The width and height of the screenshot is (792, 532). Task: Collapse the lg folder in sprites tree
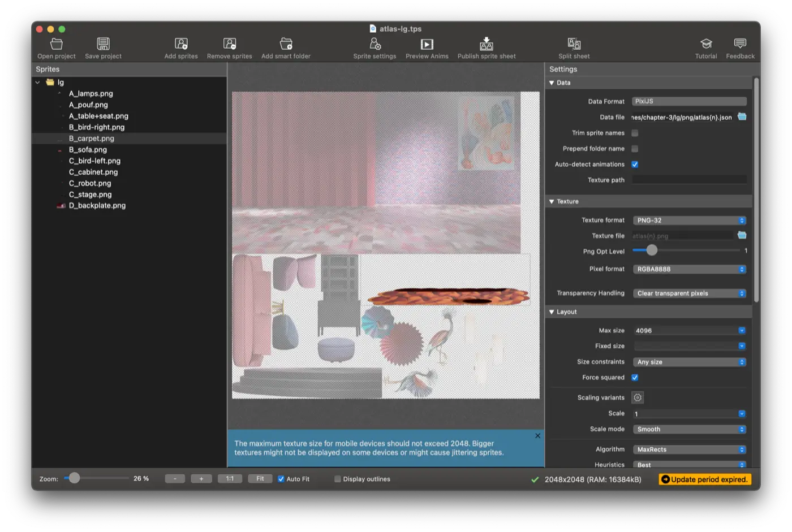38,83
